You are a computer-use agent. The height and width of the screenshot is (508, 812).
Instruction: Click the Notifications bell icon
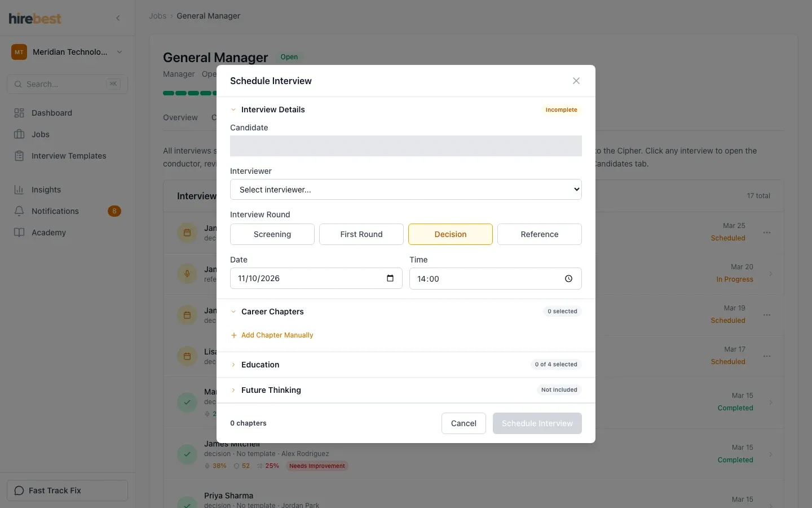19,211
